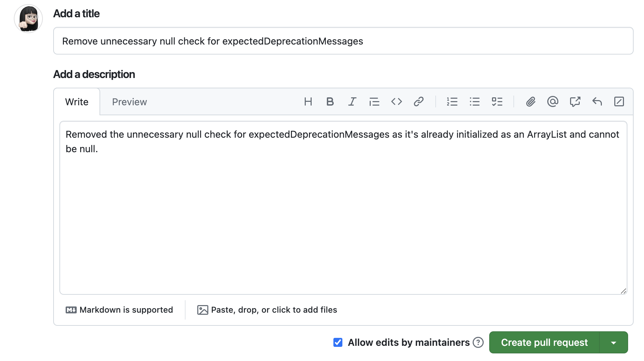
Task: Open help for Allow edits by maintainers
Action: click(478, 342)
